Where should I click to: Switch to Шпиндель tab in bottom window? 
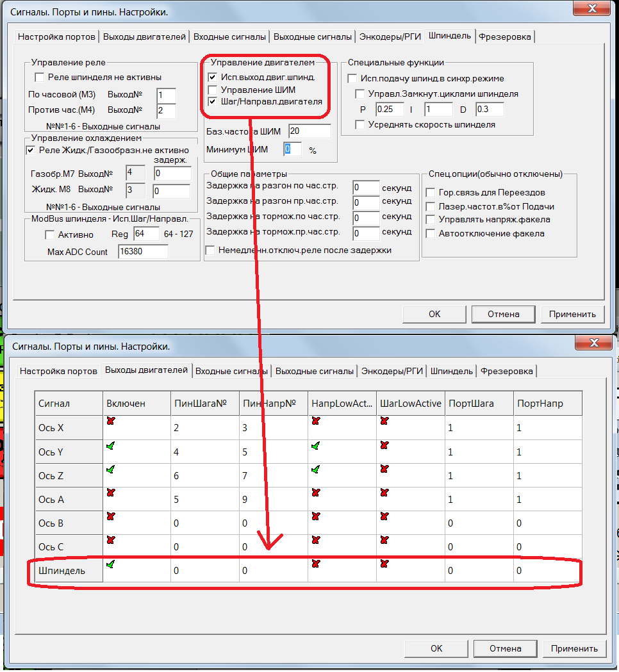(x=451, y=371)
